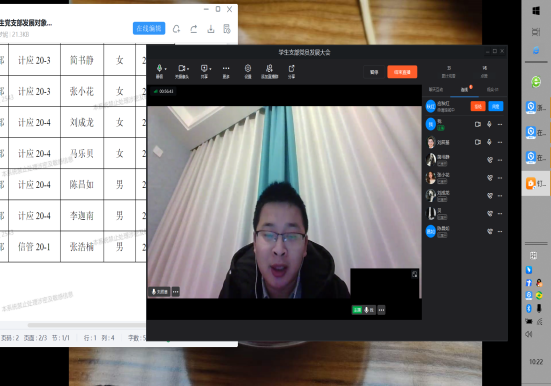Open the meeting settings hexagon icon
The image size is (551, 386).
click(x=248, y=68)
